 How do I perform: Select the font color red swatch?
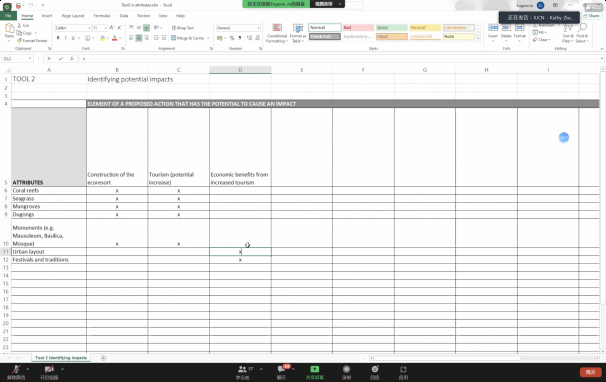pos(114,38)
